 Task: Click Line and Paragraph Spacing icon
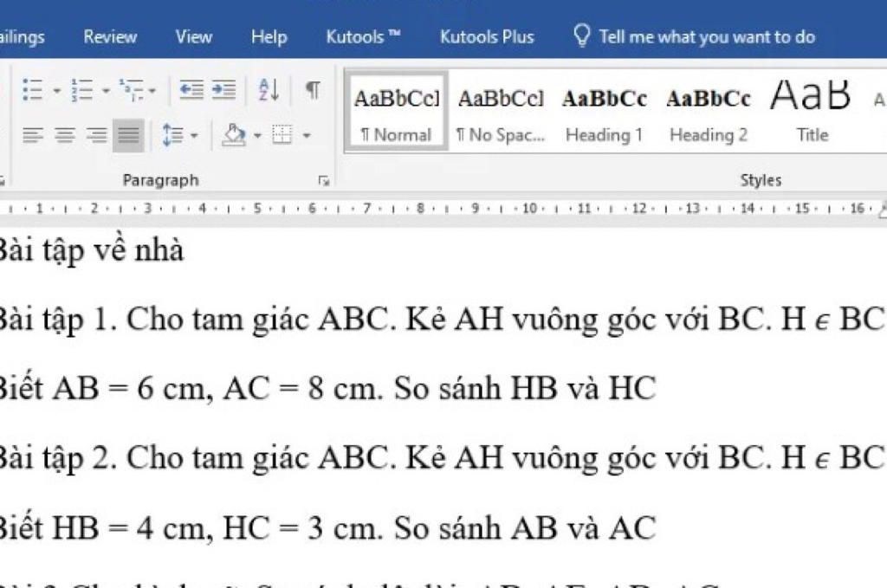(x=172, y=135)
